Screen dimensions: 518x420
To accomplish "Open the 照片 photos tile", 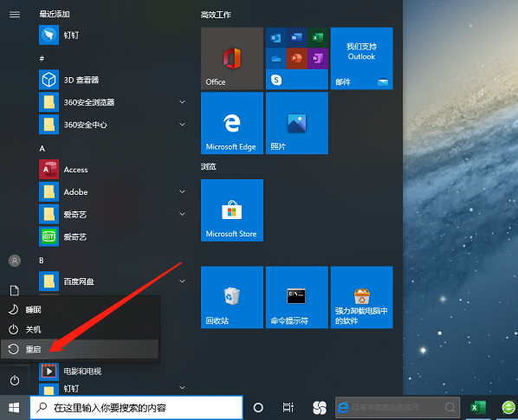I will point(296,123).
